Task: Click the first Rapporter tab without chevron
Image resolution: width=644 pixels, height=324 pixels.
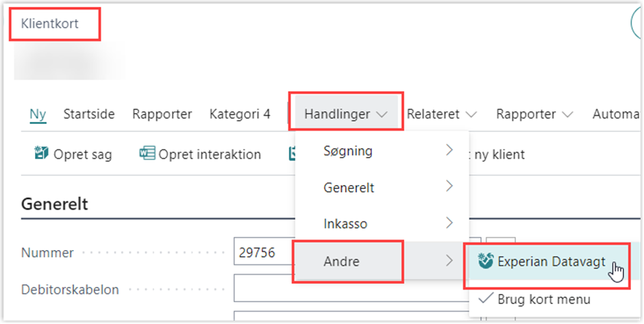Action: (162, 114)
